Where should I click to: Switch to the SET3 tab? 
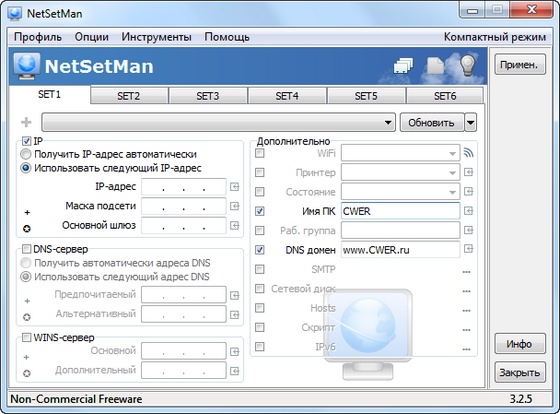point(208,96)
